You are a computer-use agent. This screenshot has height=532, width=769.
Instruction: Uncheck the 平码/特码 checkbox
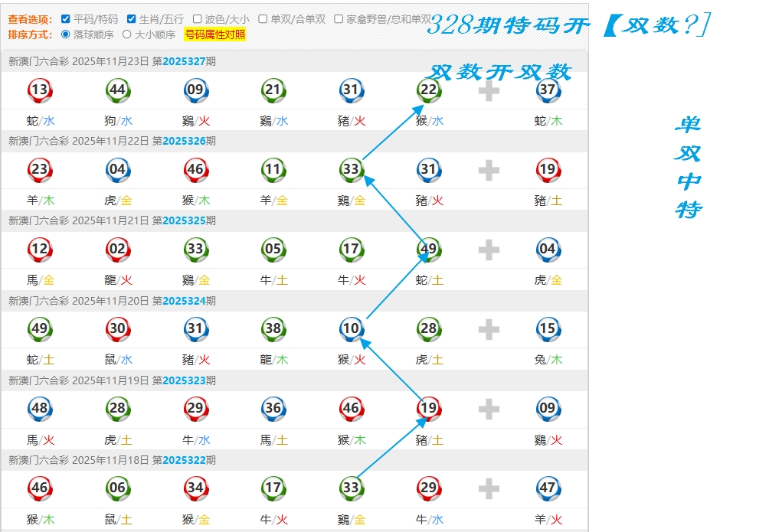[65, 19]
